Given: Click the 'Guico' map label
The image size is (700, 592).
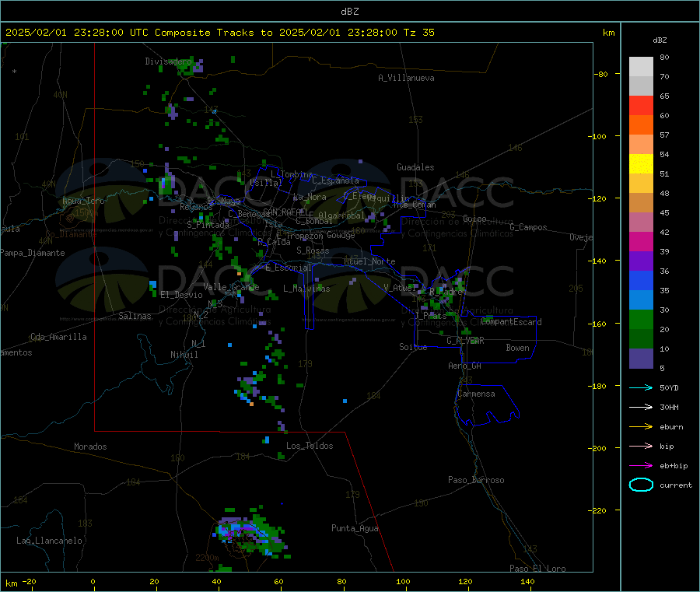Looking at the screenshot, I should [474, 219].
